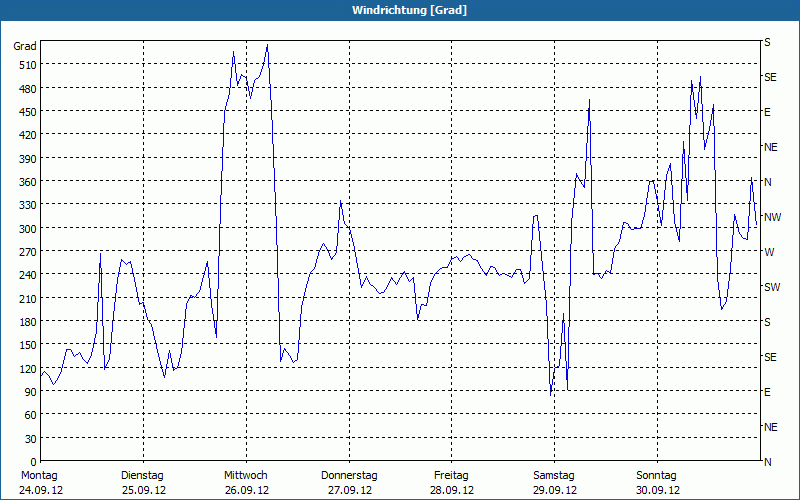Click the 510 value on the left axis
The width and height of the screenshot is (800, 500).
click(x=28, y=65)
